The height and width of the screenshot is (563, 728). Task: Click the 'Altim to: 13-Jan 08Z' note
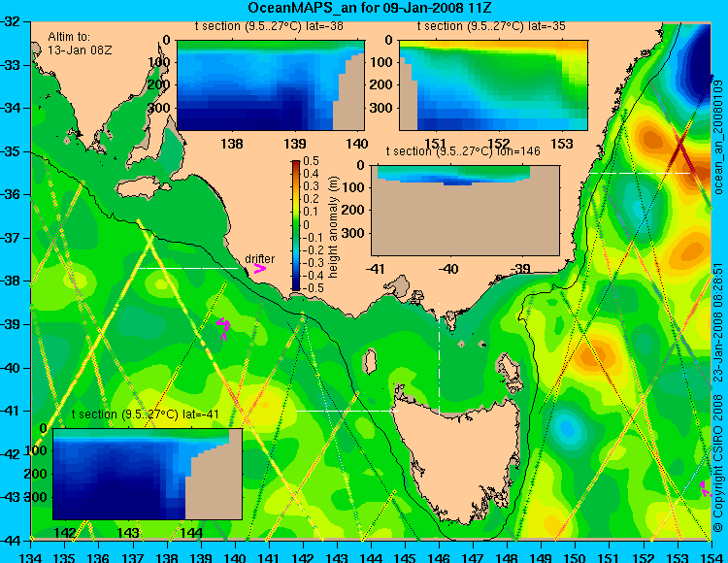coord(80,43)
